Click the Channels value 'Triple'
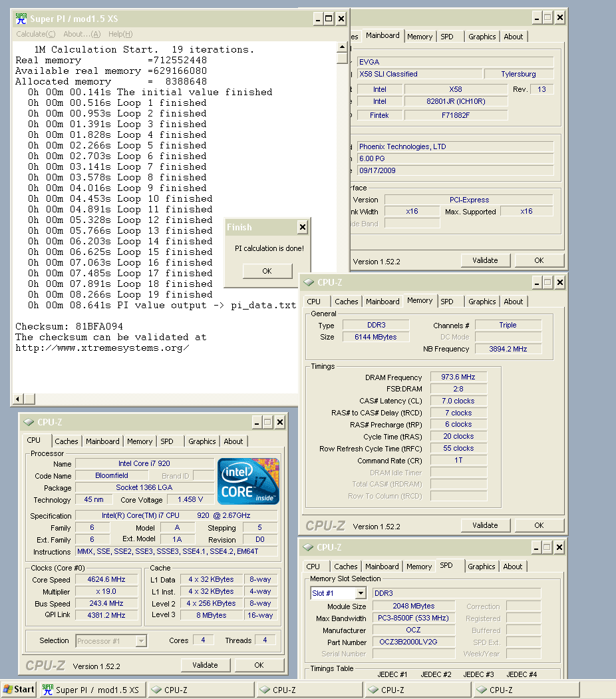 [x=508, y=326]
